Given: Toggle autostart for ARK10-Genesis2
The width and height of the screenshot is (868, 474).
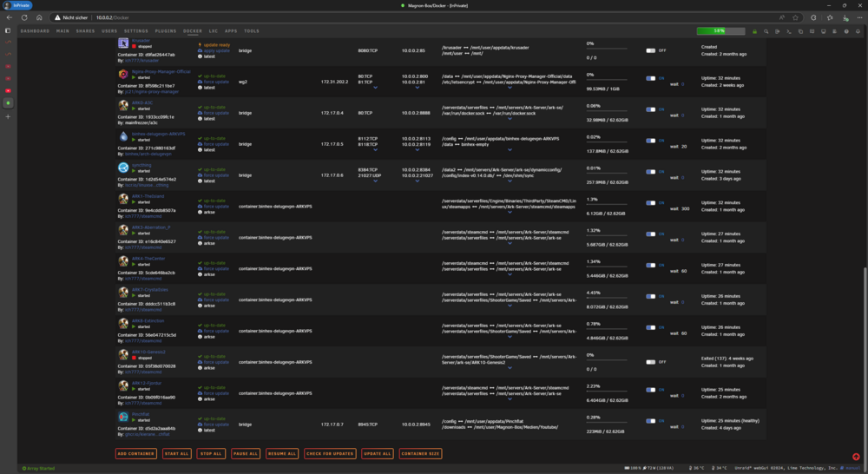Looking at the screenshot, I should point(650,362).
